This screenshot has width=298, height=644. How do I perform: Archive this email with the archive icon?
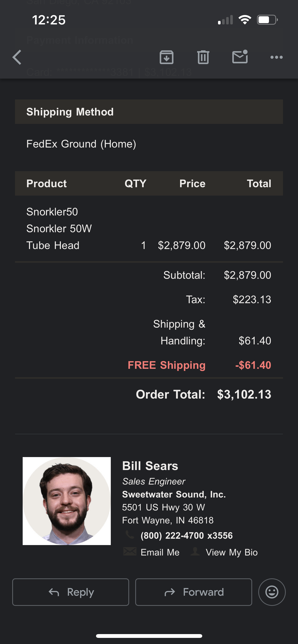click(x=167, y=57)
